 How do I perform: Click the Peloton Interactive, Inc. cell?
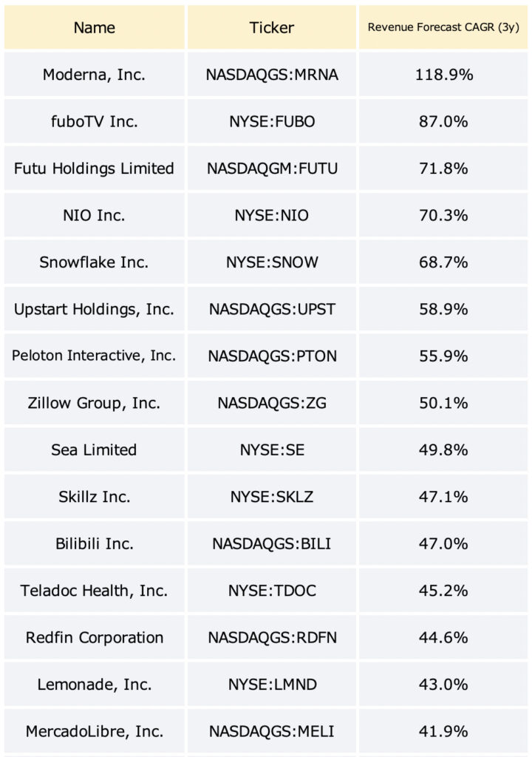[x=95, y=356]
